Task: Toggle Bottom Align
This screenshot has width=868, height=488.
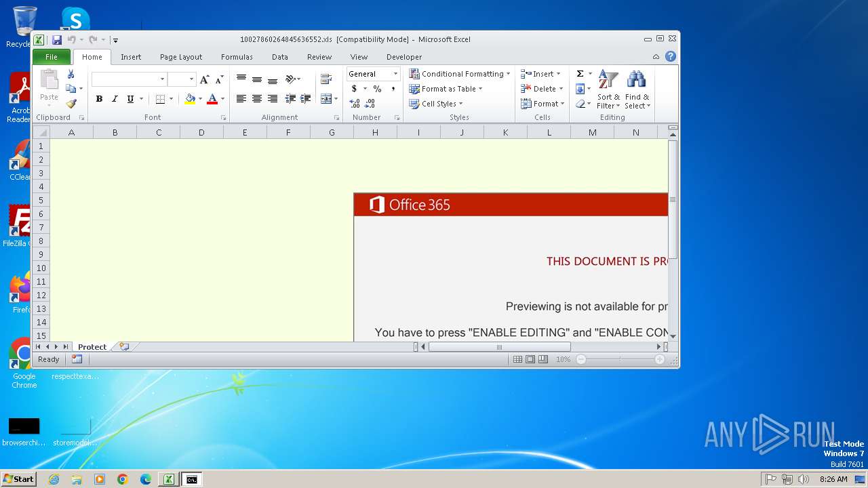Action: tap(272, 79)
